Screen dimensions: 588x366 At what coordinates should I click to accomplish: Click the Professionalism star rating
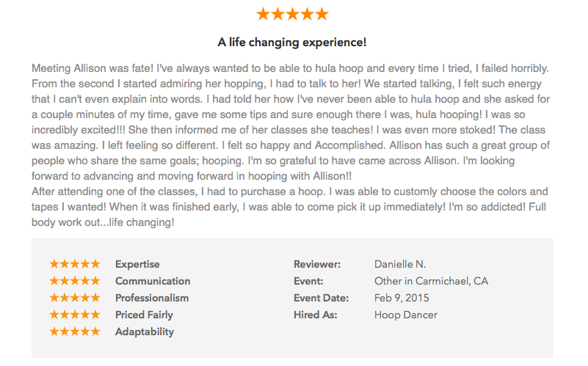[74, 298]
